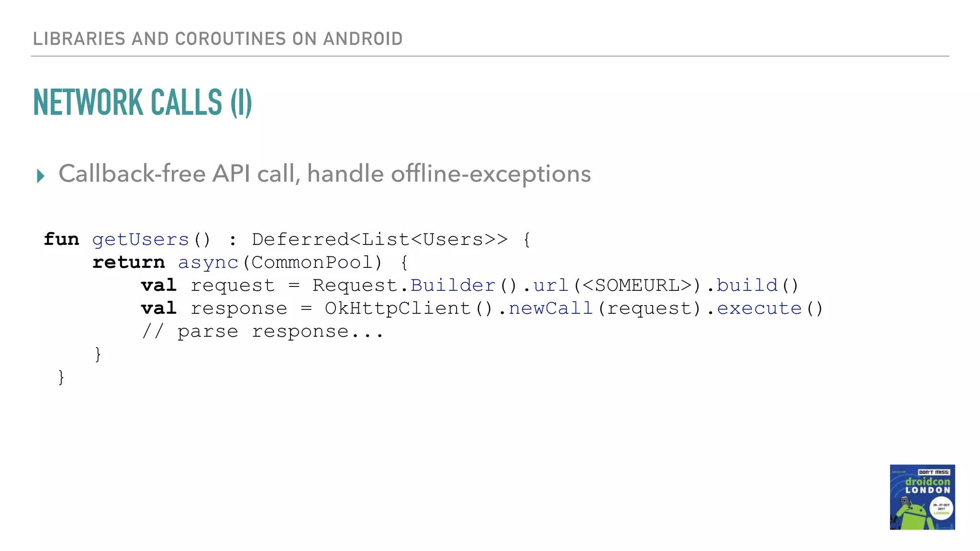Click the Builder call in request line
Image resolution: width=980 pixels, height=551 pixels.
[453, 285]
